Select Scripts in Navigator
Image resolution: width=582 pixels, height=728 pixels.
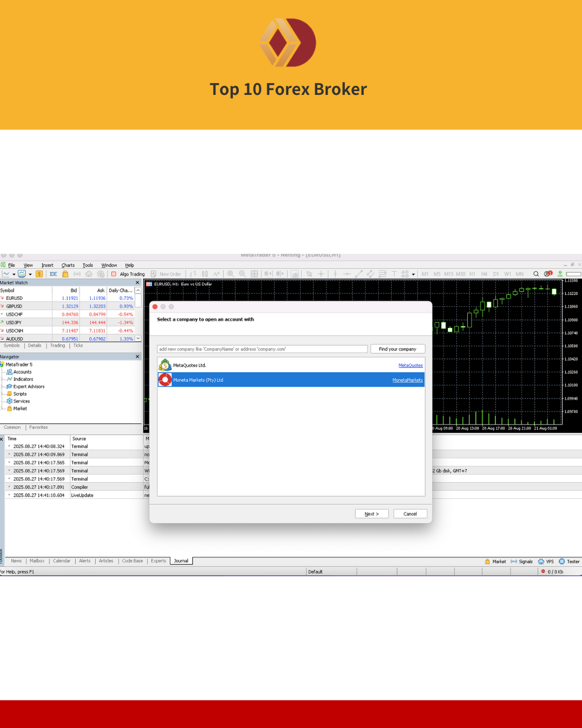tap(20, 394)
